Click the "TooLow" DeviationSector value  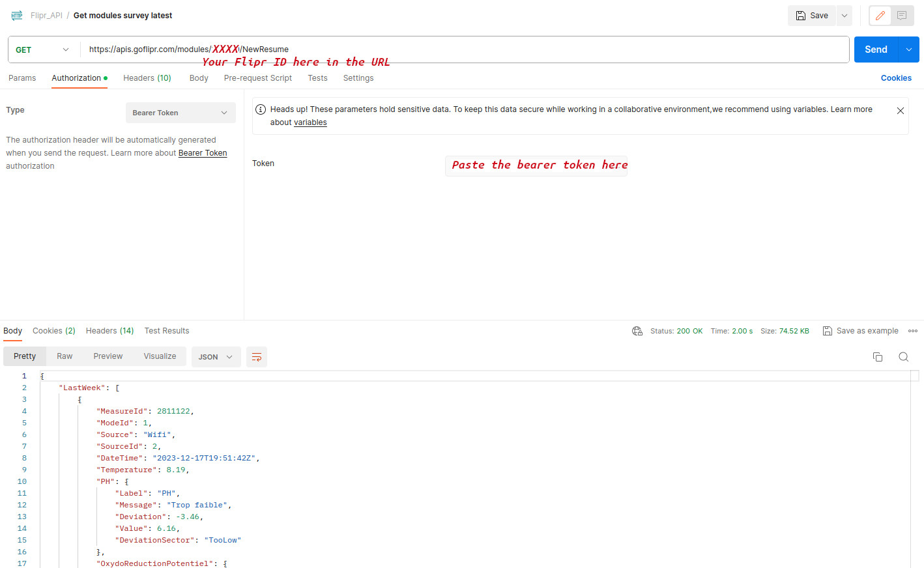coord(222,541)
